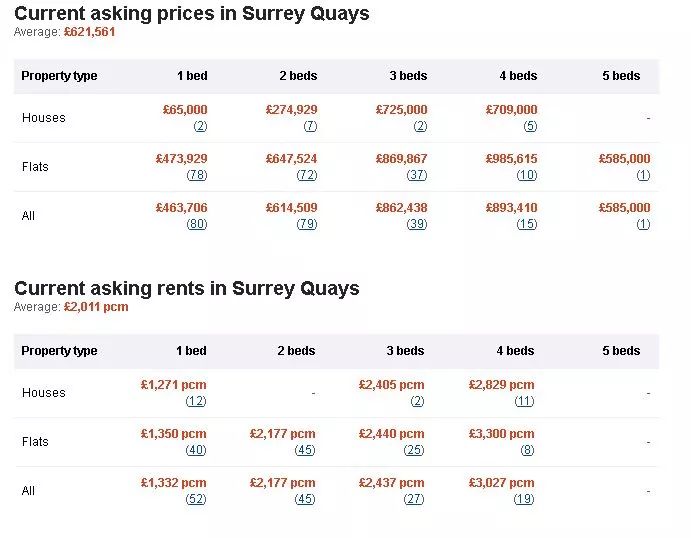View the 45 two-bed flats for rent
Image resolution: width=691 pixels, height=538 pixels.
pos(305,450)
